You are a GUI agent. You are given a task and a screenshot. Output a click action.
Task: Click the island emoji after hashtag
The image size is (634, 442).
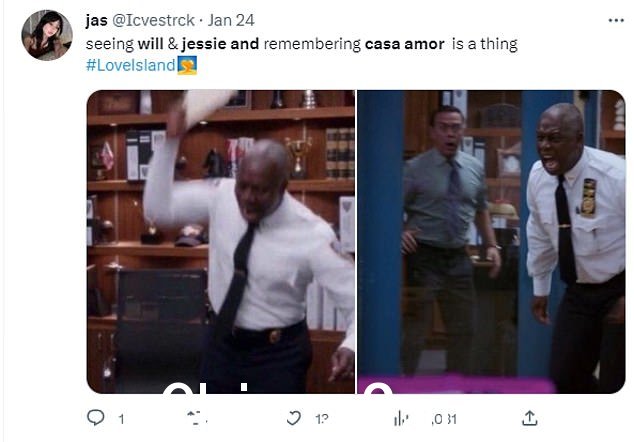click(187, 66)
